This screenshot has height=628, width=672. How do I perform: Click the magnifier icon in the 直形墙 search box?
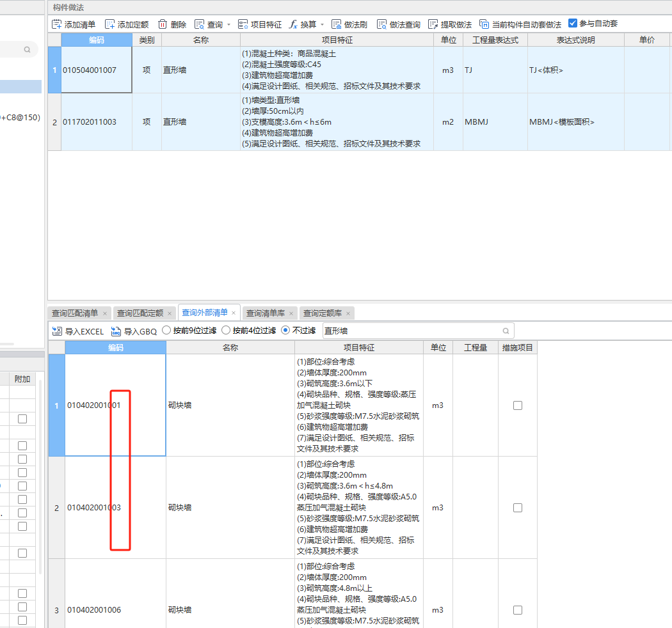pyautogui.click(x=506, y=331)
